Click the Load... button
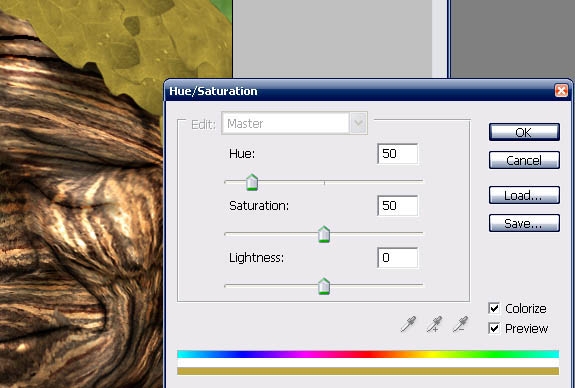 [x=524, y=195]
